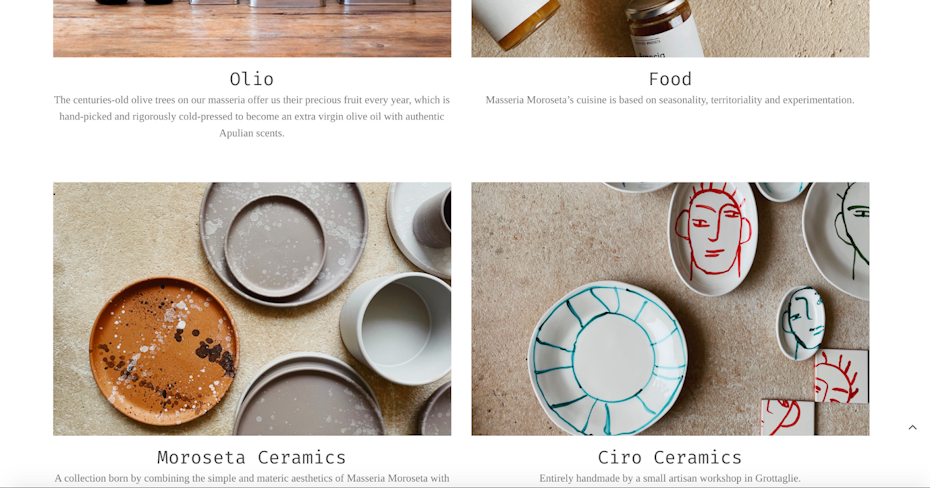Open the Food category heading
This screenshot has width=930, height=488.
coord(670,79)
